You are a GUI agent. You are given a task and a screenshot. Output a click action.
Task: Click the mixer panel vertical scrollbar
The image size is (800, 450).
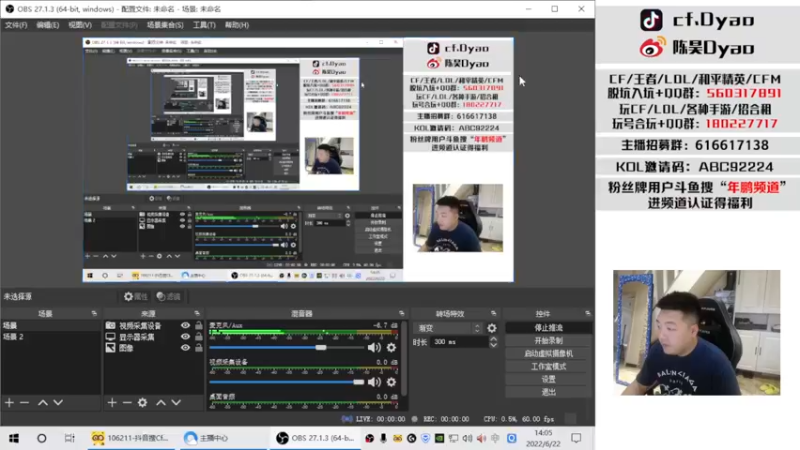tap(405, 358)
